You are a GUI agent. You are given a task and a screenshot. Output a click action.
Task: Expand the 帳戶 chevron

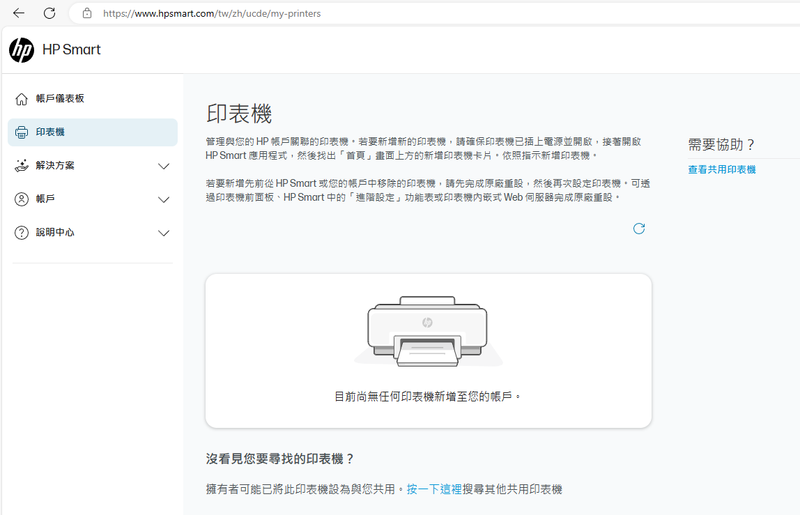click(x=163, y=200)
